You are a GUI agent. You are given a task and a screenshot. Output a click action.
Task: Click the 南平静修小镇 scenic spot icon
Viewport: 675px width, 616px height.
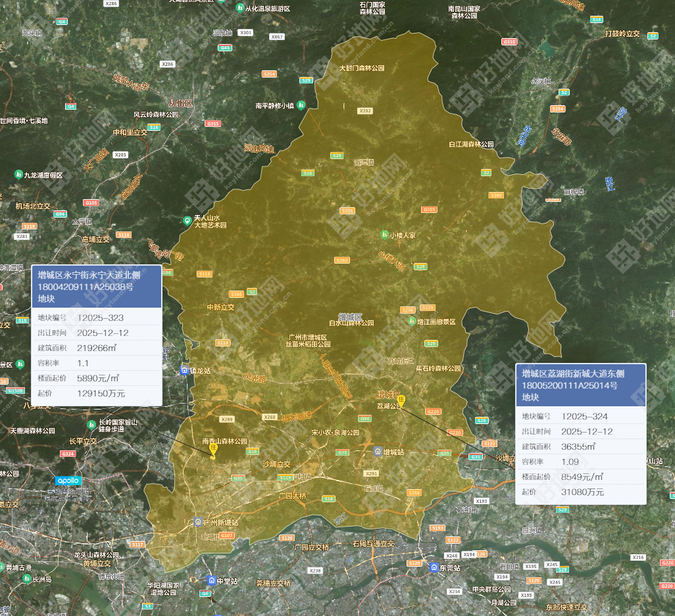(x=301, y=105)
